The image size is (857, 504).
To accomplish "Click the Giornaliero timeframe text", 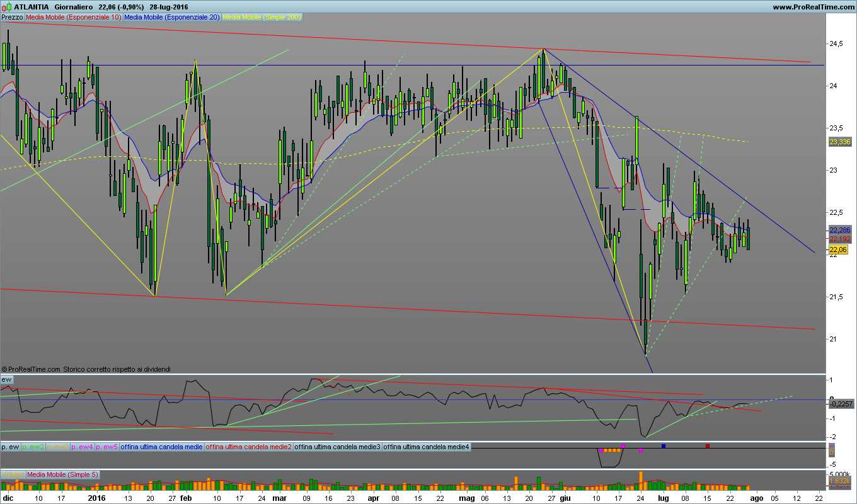I will pos(74,7).
